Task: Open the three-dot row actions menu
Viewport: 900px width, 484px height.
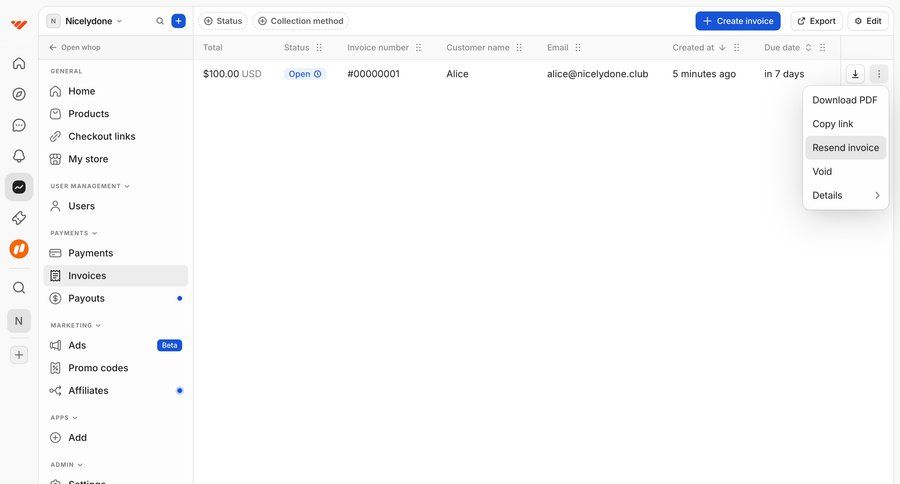Action: coord(879,74)
